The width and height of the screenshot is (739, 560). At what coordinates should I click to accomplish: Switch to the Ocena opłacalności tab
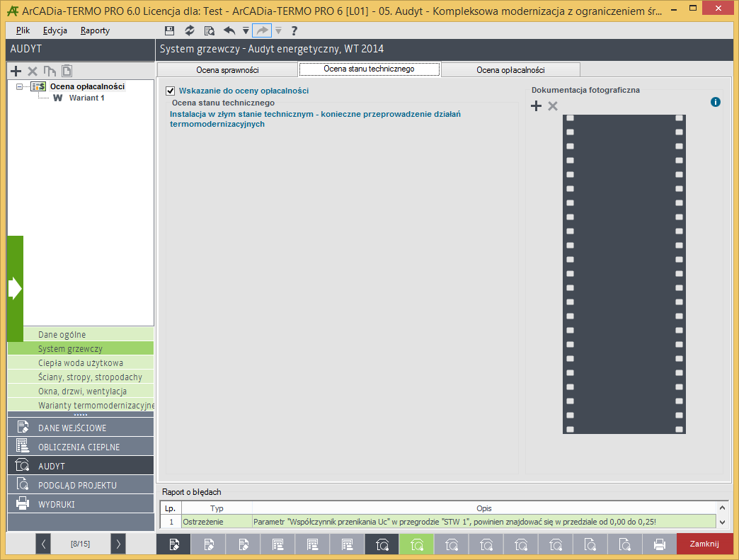(x=510, y=70)
